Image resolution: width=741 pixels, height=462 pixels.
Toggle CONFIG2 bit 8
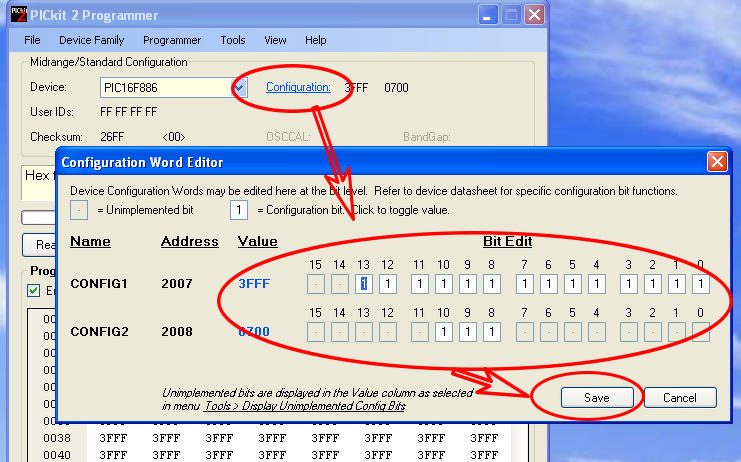[x=492, y=332]
